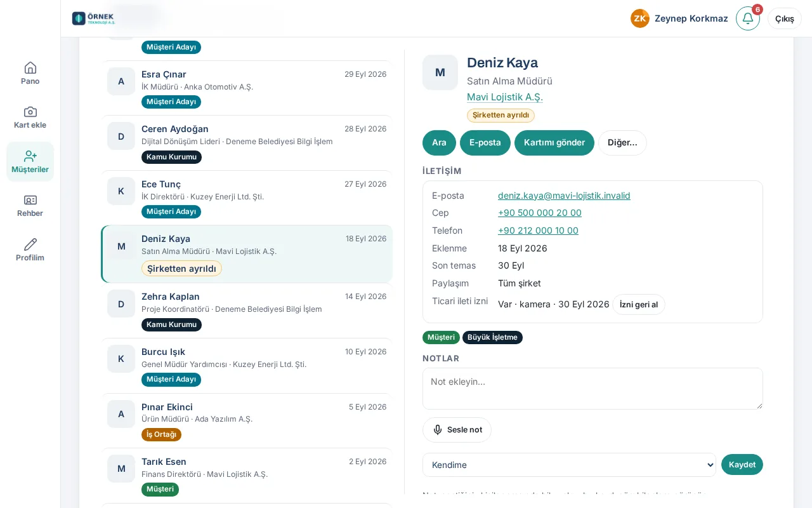
Task: Click the Sesle not microphone button
Action: pos(457,430)
